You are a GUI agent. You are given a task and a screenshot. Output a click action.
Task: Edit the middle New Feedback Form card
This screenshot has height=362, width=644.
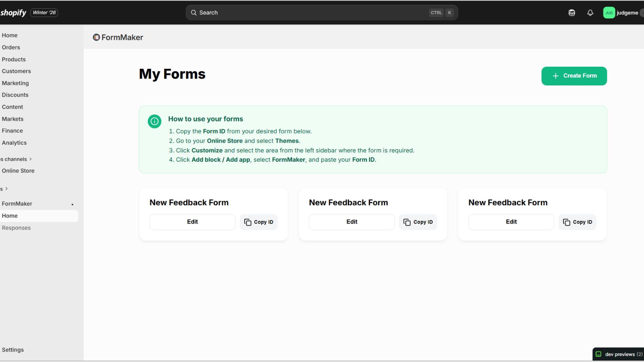coord(352,222)
